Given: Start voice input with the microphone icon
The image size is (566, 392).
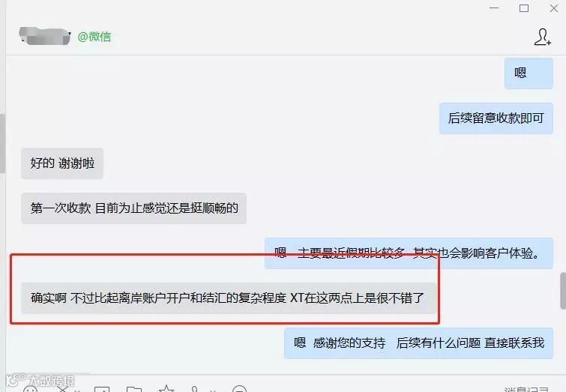Looking at the screenshot, I should click(195, 389).
